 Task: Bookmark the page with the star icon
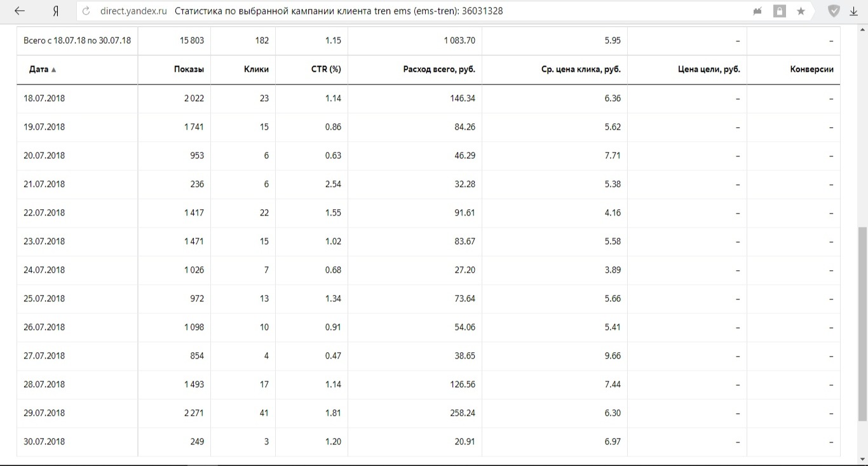click(x=801, y=11)
